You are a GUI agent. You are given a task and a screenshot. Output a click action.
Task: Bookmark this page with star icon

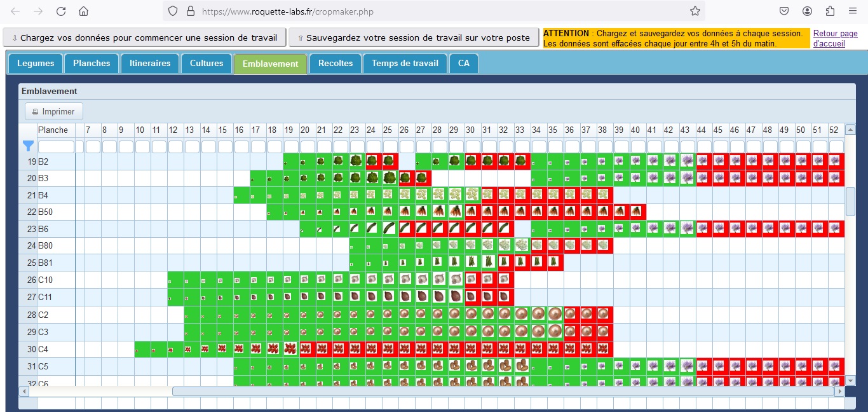pos(695,11)
